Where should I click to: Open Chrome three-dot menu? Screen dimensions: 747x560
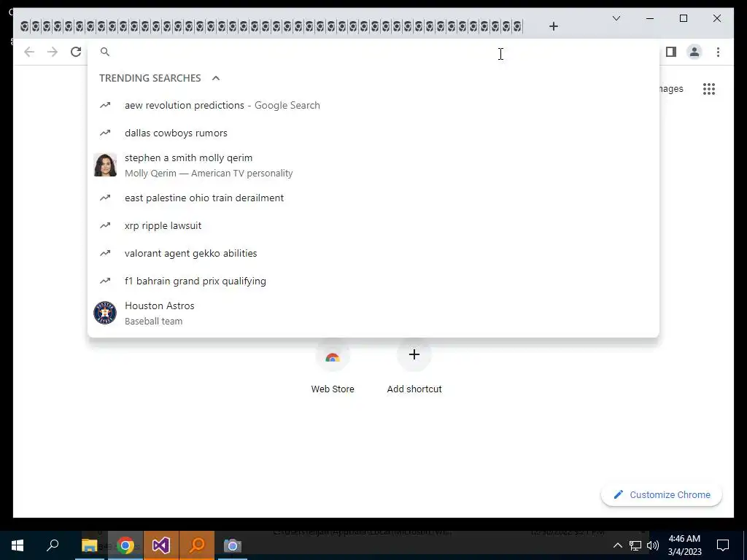(718, 52)
